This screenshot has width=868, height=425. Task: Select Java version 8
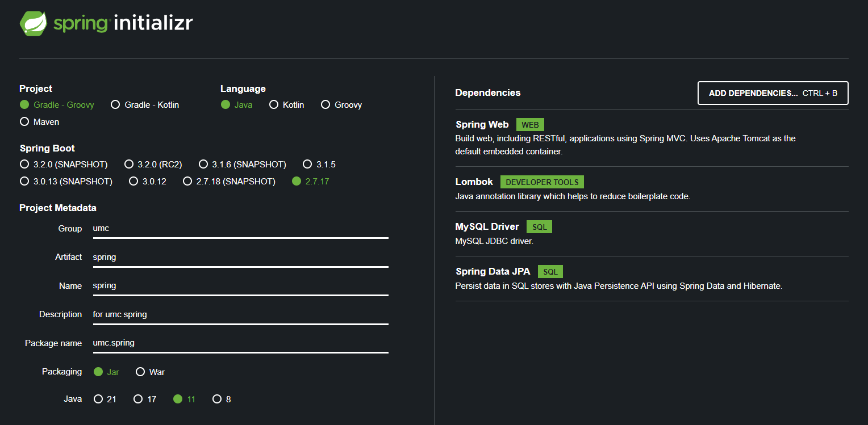(222, 399)
